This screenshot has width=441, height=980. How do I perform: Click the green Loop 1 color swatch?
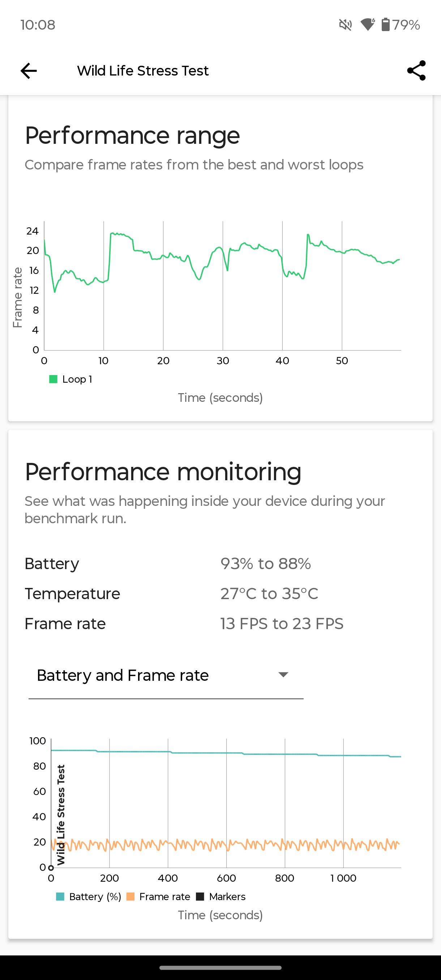[x=53, y=379]
